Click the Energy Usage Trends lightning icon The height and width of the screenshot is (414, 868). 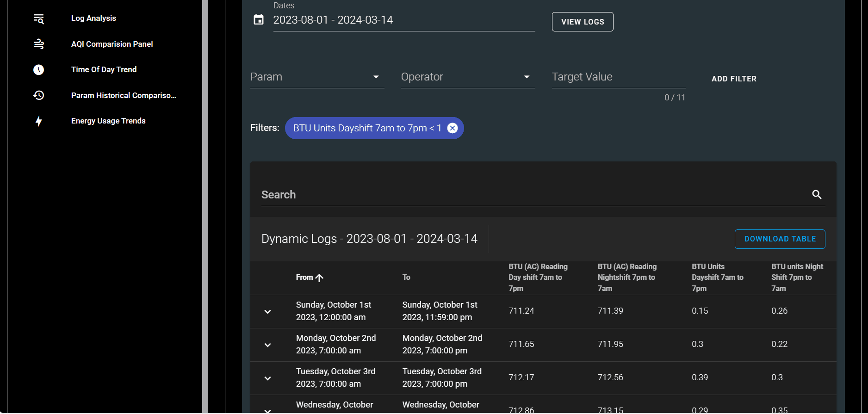click(x=39, y=121)
